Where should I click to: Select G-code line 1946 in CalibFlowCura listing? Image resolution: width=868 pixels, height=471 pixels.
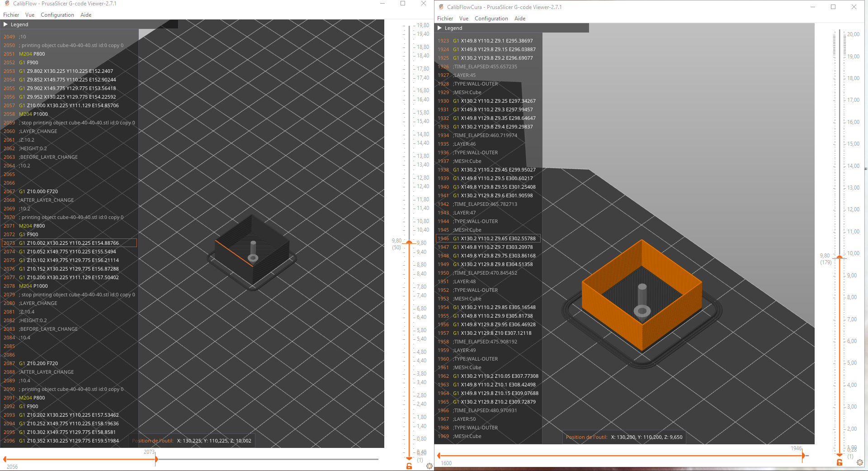[488, 238]
